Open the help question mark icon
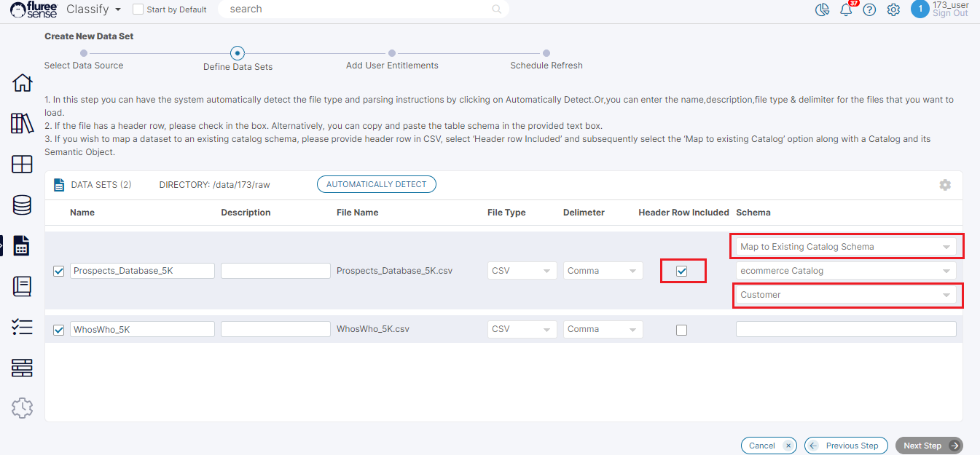Viewport: 980px width, 455px height. 869,10
